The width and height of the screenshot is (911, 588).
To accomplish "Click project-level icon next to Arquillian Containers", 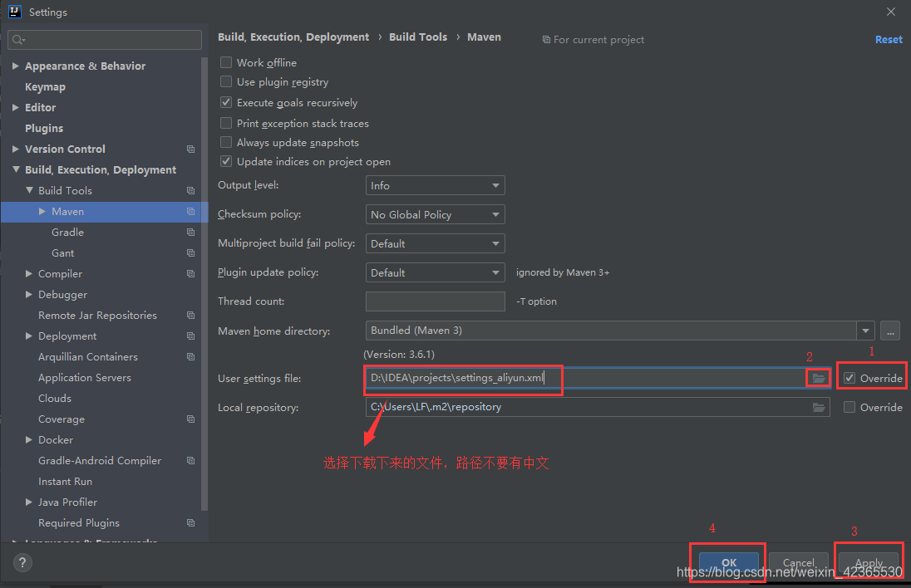I will [x=190, y=357].
